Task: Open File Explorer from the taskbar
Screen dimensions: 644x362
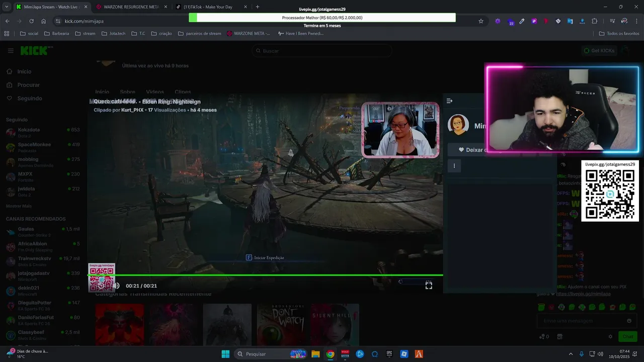Action: pos(315,354)
